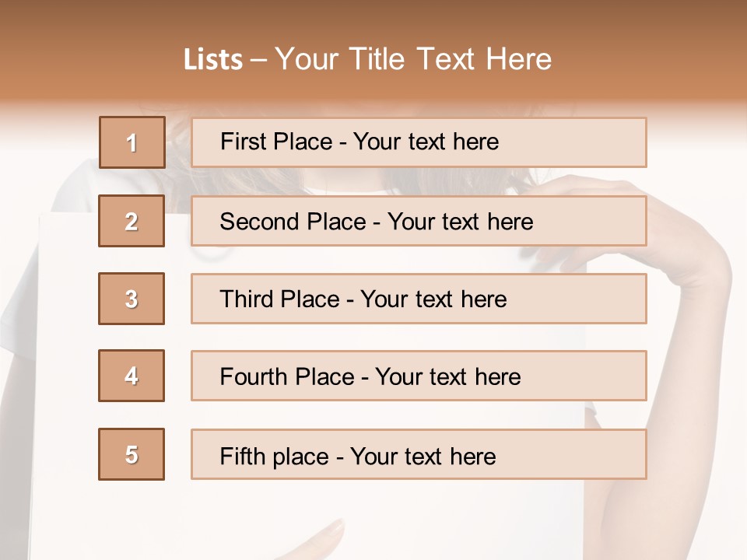747x560 pixels.
Task: Click the number 3 box
Action: click(x=132, y=299)
